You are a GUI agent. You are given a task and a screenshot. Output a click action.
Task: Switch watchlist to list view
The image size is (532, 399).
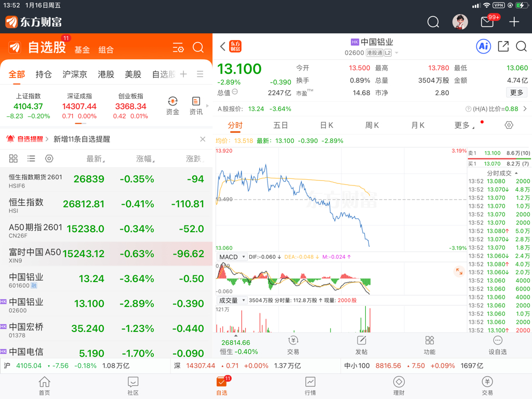pyautogui.click(x=31, y=158)
